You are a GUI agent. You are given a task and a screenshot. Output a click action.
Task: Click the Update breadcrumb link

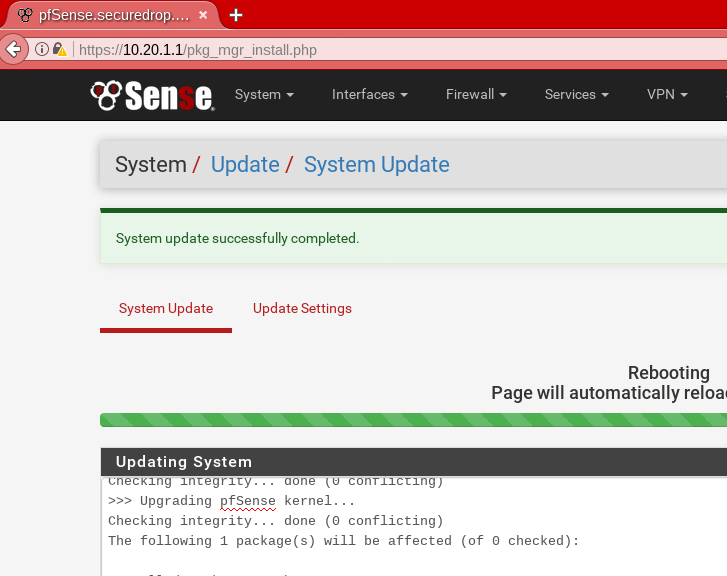[245, 165]
